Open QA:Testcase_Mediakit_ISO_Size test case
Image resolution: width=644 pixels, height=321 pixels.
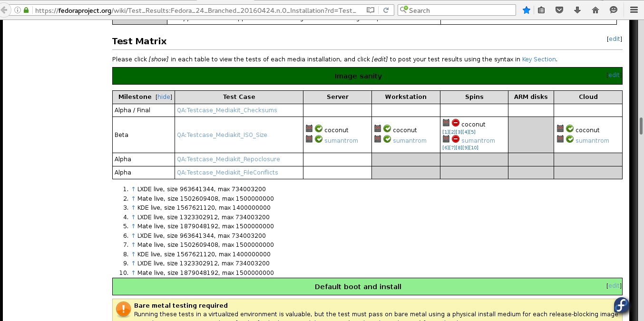[x=222, y=135]
